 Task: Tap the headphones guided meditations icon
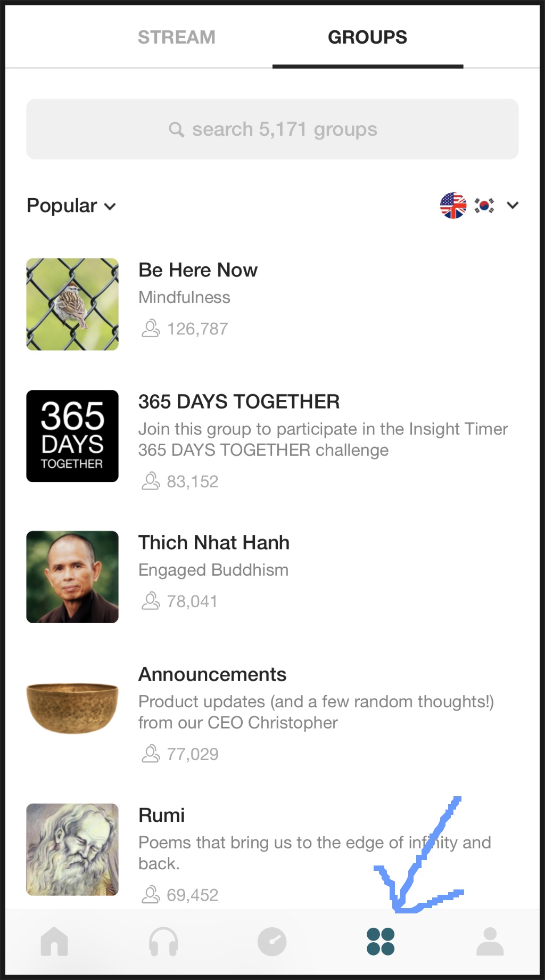163,941
